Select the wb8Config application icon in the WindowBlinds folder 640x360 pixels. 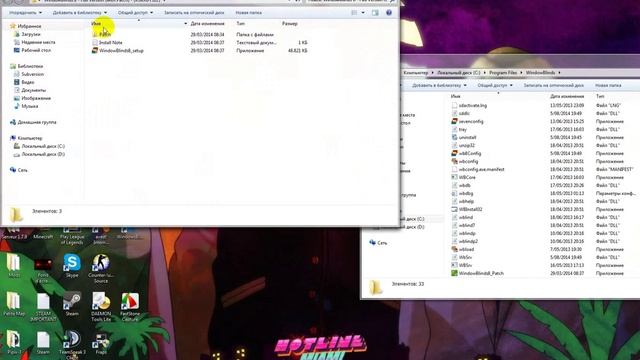(x=454, y=153)
